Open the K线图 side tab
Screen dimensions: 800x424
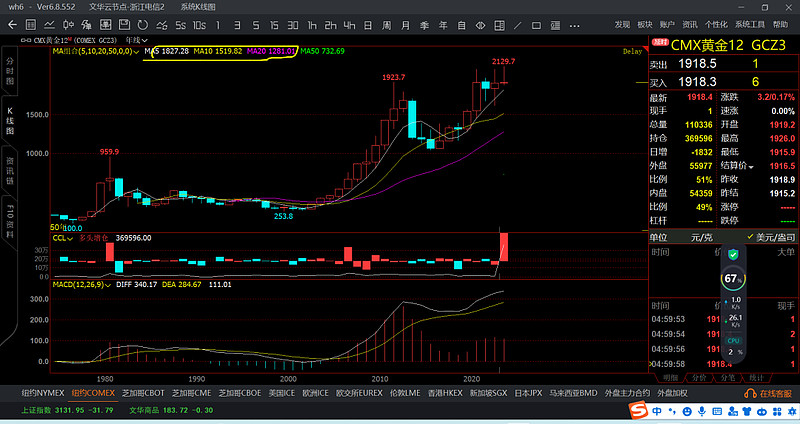10,121
